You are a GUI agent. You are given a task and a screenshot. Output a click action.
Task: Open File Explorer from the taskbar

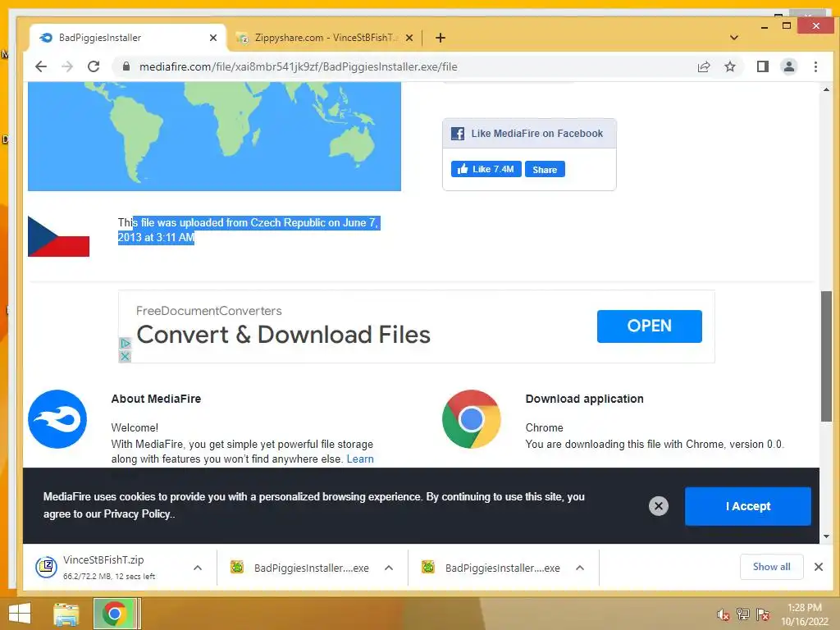click(66, 614)
